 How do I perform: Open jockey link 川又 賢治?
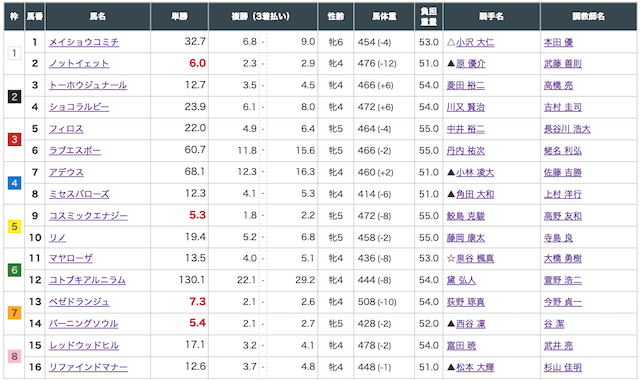pos(466,107)
